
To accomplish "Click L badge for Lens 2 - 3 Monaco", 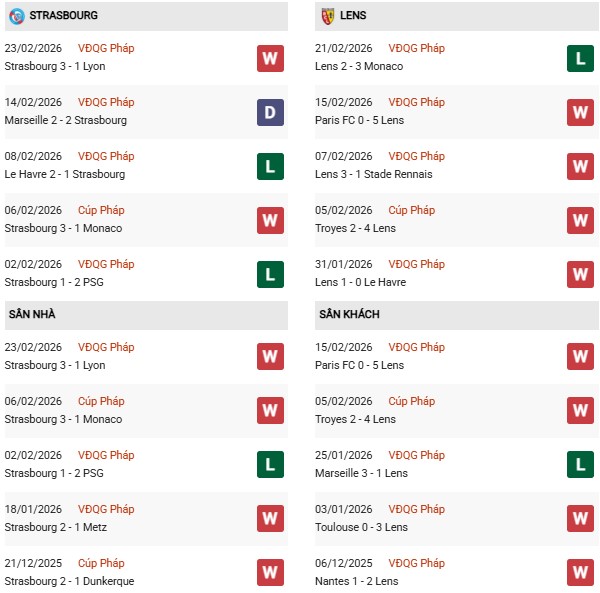I will pyautogui.click(x=581, y=58).
